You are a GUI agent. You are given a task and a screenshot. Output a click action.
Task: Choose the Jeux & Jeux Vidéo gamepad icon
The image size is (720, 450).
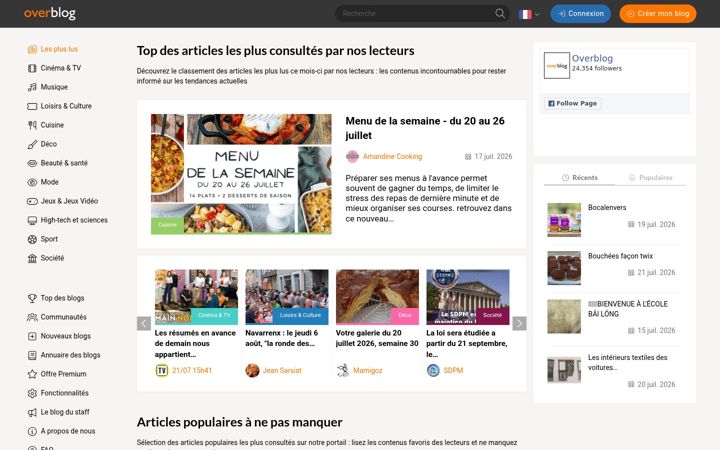32,201
